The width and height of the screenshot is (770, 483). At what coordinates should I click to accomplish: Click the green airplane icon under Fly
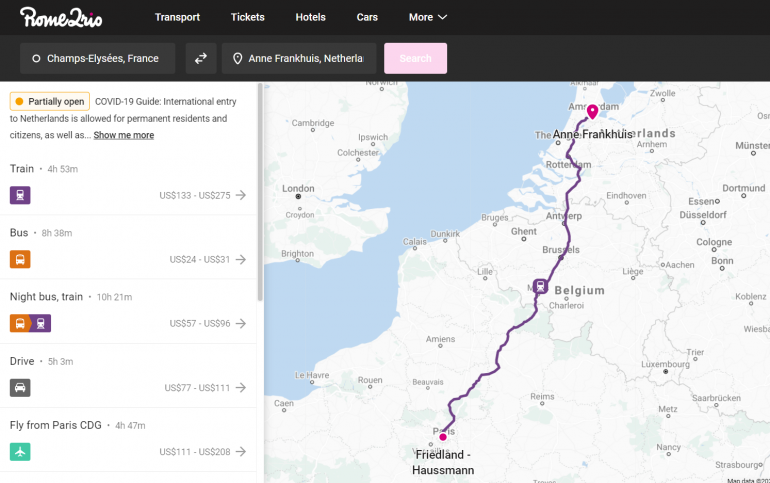20,451
